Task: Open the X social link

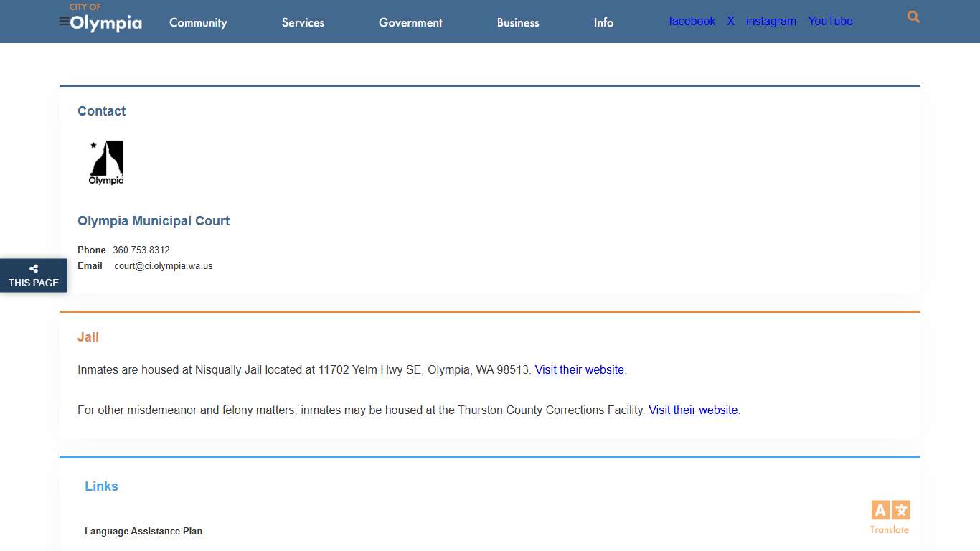Action: coord(730,22)
